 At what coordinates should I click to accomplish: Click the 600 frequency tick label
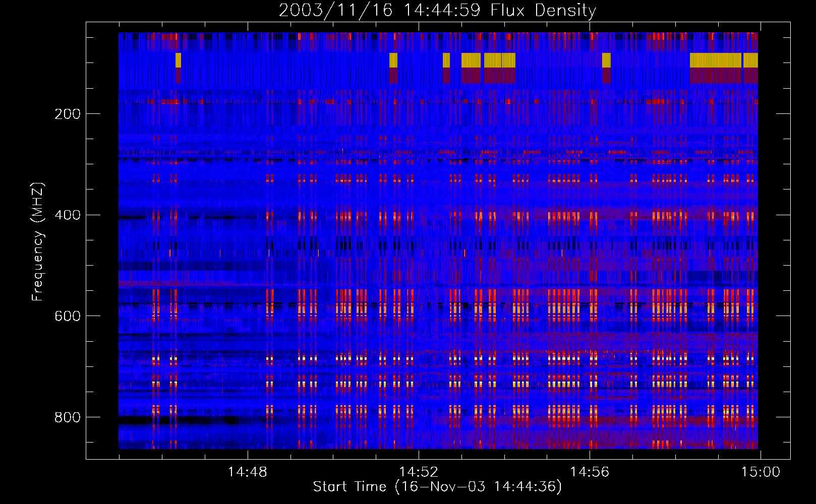pyautogui.click(x=68, y=316)
